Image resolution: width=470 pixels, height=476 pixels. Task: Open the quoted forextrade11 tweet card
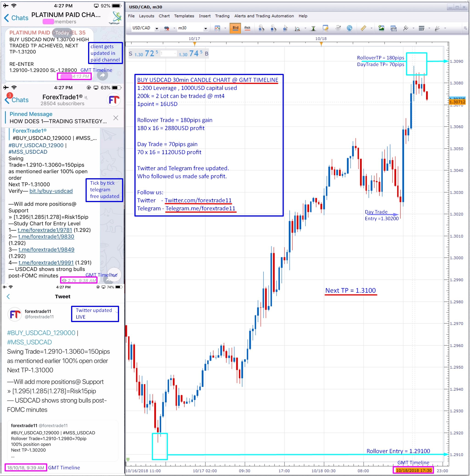pos(63,441)
